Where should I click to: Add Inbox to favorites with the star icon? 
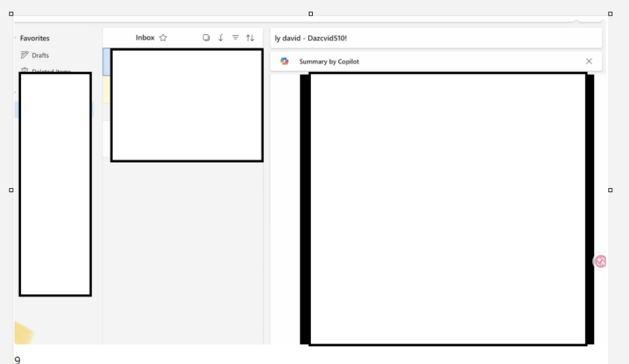point(163,38)
